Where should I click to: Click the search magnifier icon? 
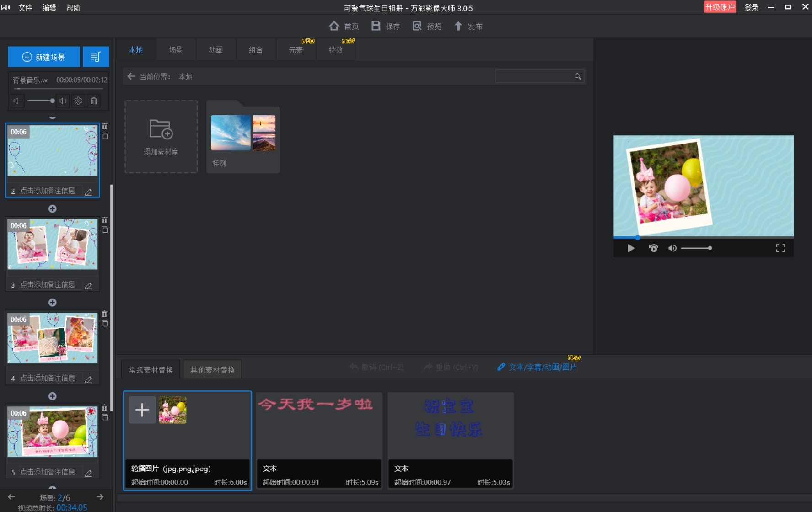click(578, 76)
